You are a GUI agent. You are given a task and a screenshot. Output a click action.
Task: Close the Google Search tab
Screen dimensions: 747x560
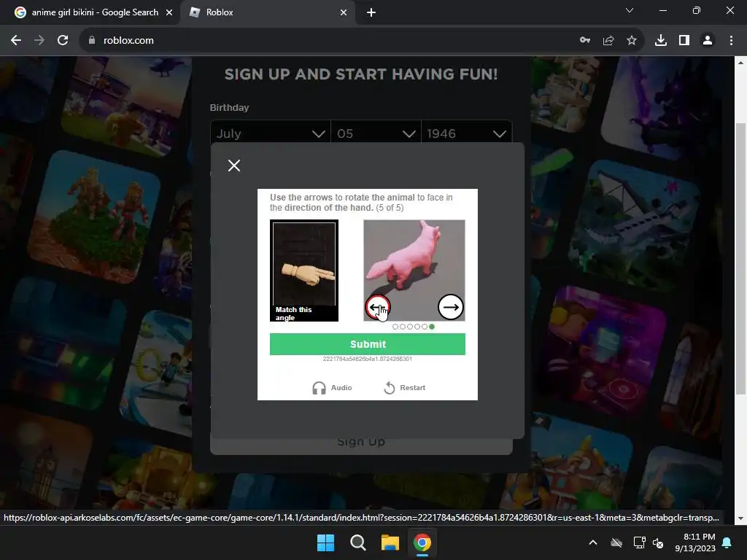[169, 12]
